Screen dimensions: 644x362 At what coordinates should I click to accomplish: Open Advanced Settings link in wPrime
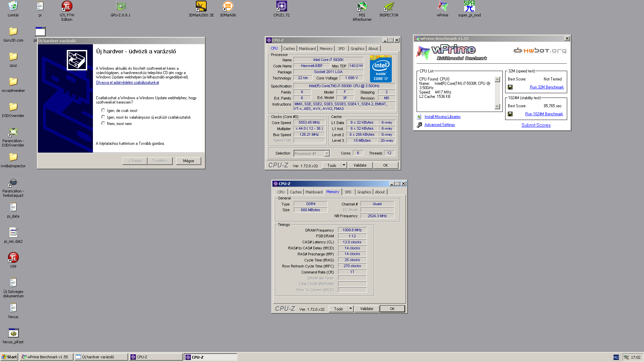coord(439,125)
